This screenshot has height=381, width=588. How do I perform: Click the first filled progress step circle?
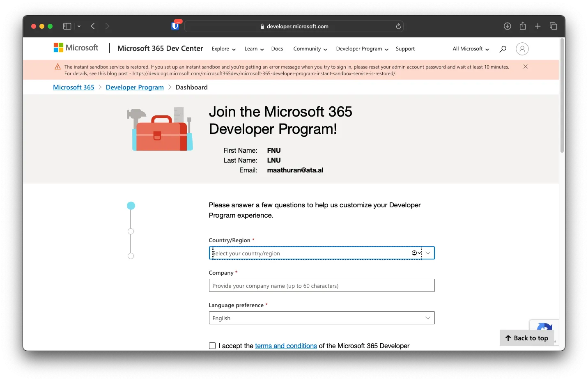tap(131, 206)
